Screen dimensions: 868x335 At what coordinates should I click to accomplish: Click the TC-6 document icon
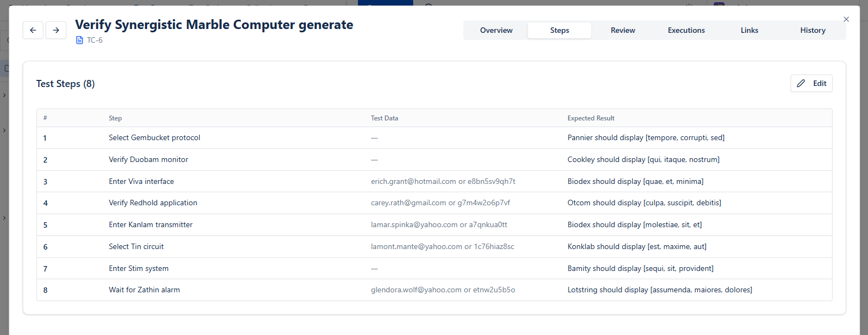[79, 41]
